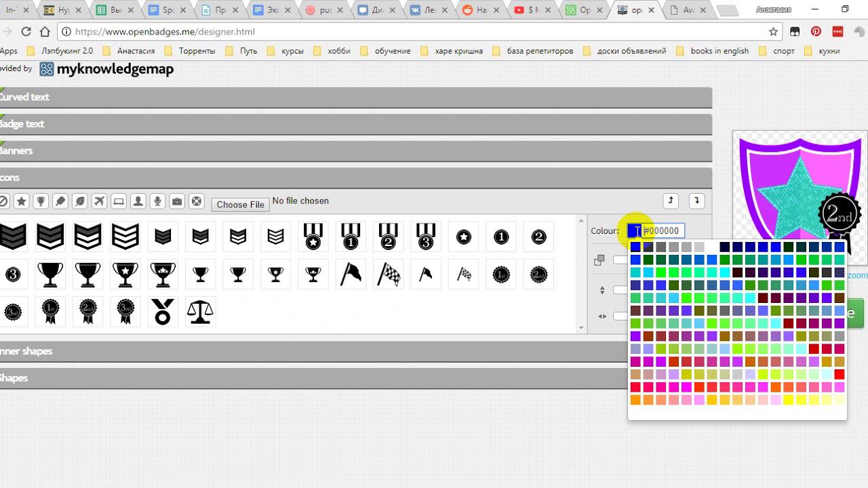Pick the circled number 3 icon
The image size is (868, 488).
click(x=13, y=274)
